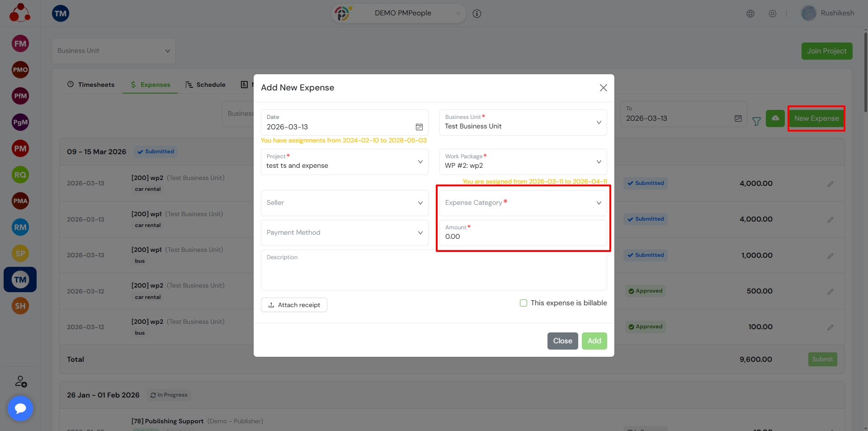The image size is (868, 431).
Task: Click the Amount input field
Action: 523,237
